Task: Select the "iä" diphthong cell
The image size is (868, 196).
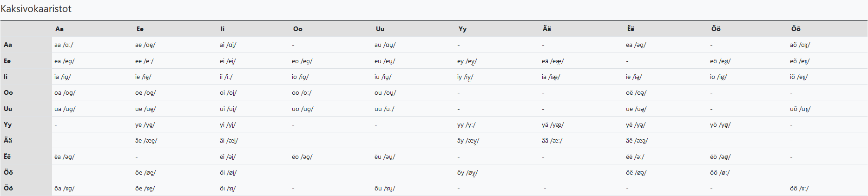Action: click(x=551, y=77)
